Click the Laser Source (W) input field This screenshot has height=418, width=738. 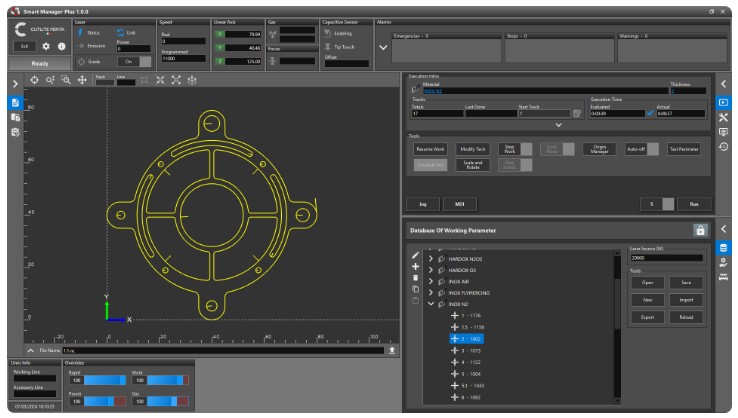pos(666,258)
